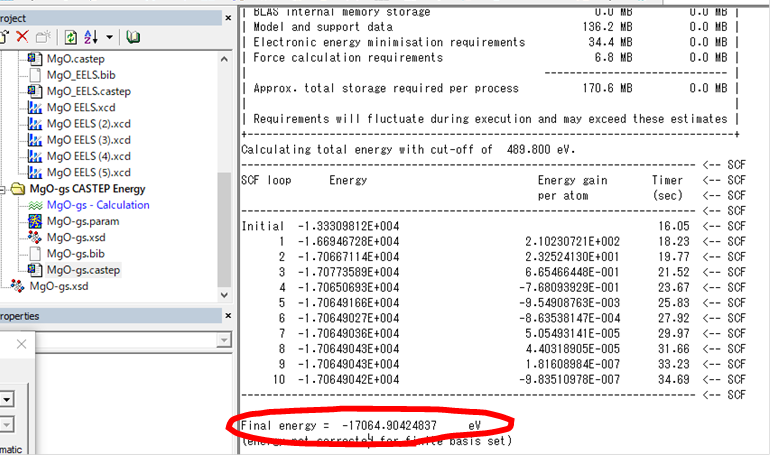
Task: Select the root-level MgO-gs.xsd below the folder
Action: (x=59, y=286)
